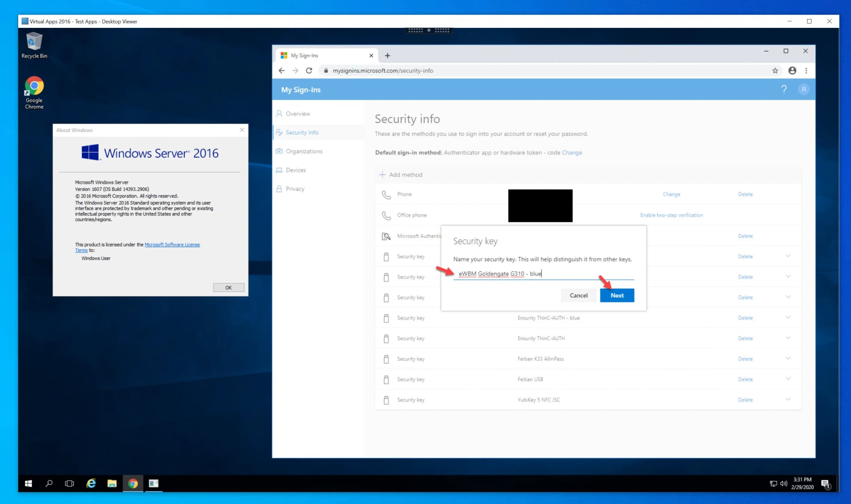Screen dimensions: 851x504
Task: Launch Internet Explorer from taskbar
Action: [91, 483]
